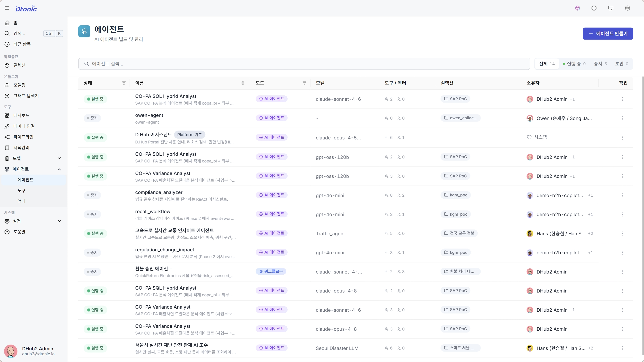Image resolution: width=644 pixels, height=362 pixels.
Task: Click the 도움말 question-mark icon
Action: (x=7, y=232)
